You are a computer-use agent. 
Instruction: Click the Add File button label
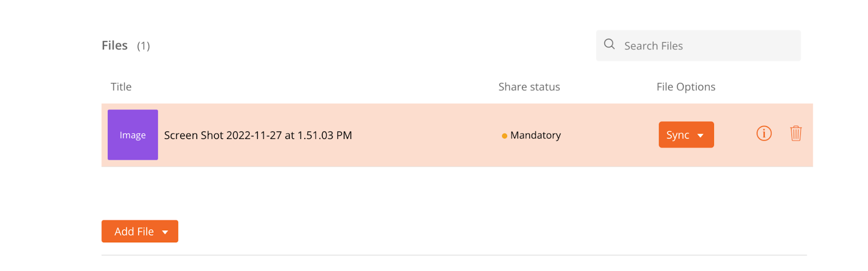click(134, 231)
